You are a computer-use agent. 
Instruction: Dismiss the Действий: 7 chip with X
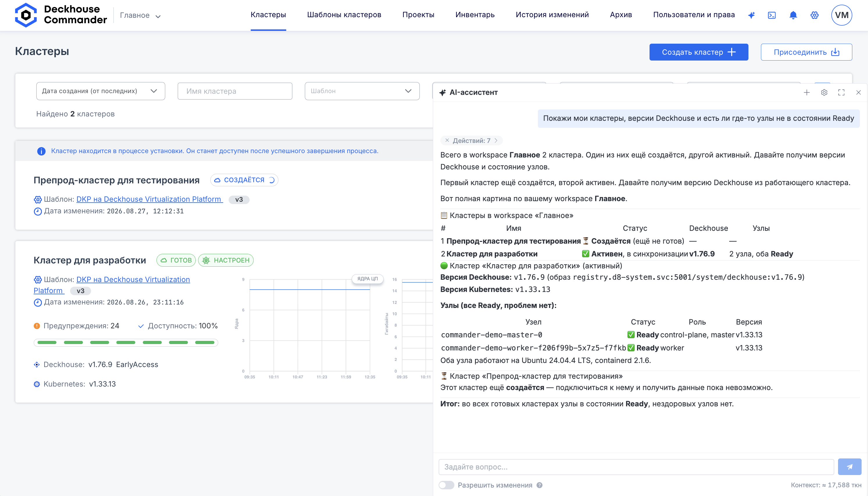(x=447, y=140)
